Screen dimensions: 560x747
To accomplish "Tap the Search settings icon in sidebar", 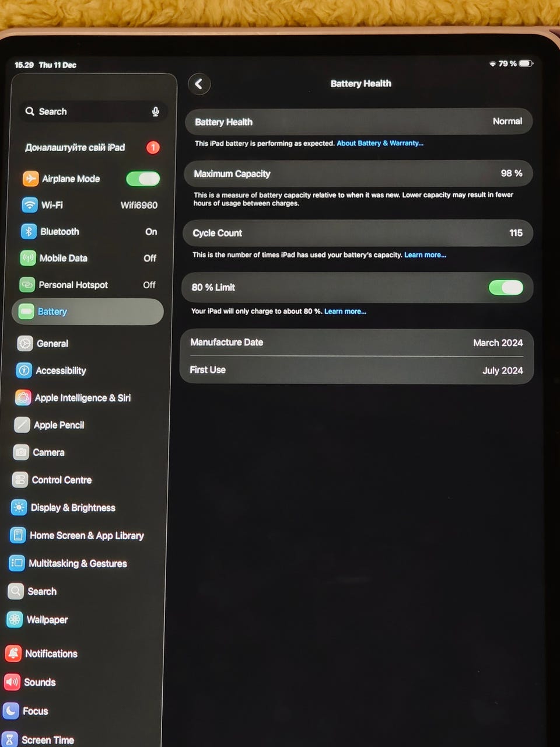I will pyautogui.click(x=16, y=591).
